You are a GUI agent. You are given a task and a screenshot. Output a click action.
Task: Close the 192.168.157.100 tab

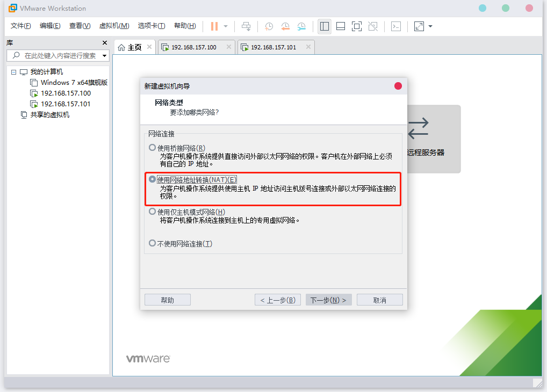click(x=229, y=47)
